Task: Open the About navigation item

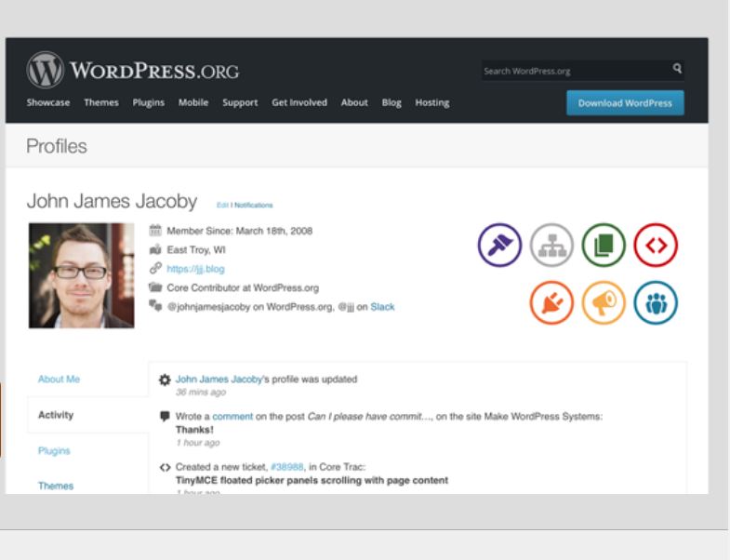Action: pyautogui.click(x=354, y=102)
